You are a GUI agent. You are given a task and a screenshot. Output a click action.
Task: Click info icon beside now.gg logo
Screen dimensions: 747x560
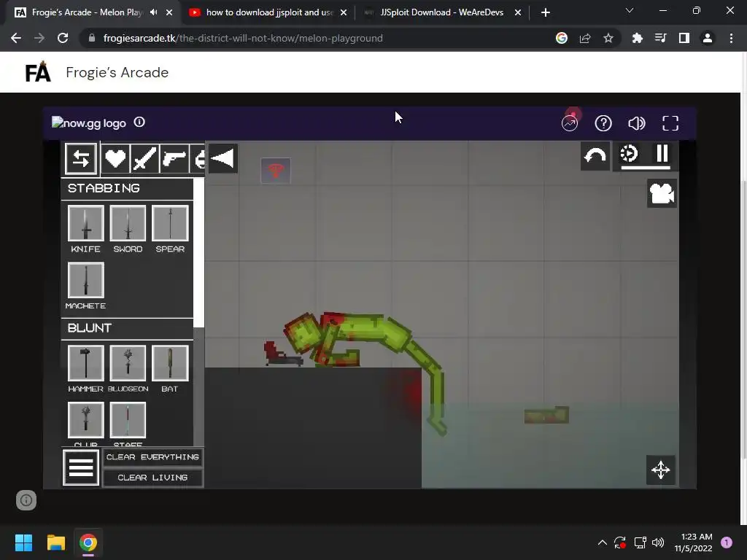pos(139,122)
